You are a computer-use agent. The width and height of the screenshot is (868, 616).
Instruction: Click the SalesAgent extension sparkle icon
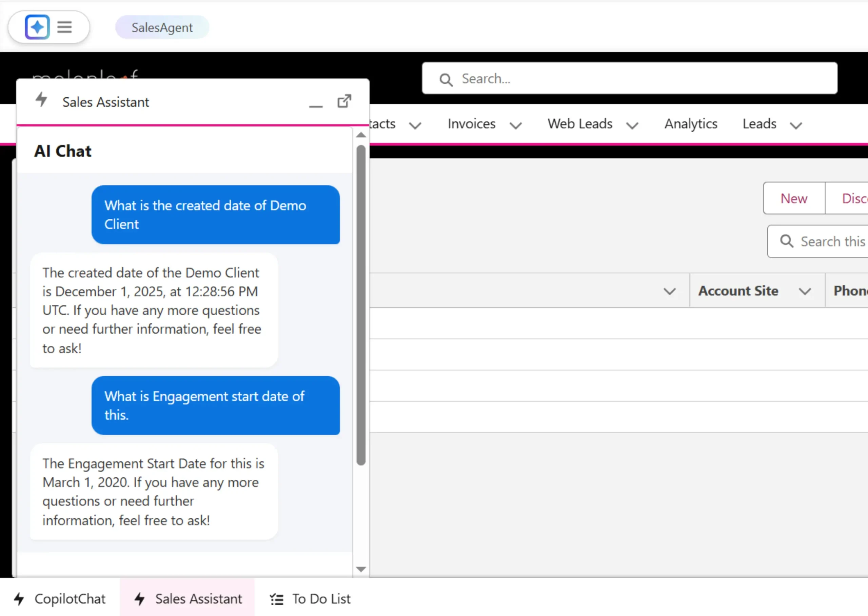coord(37,26)
